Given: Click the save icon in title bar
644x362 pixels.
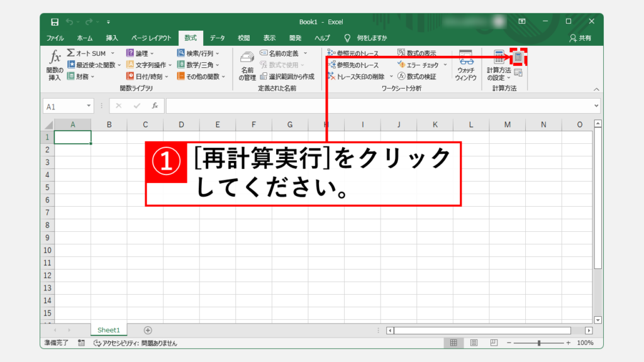Looking at the screenshot, I should click(x=55, y=22).
